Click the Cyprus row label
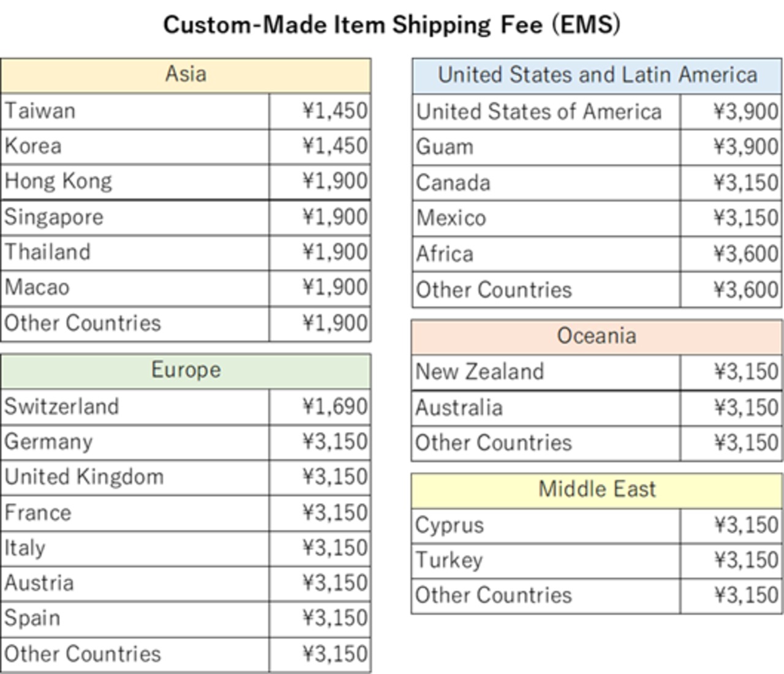The image size is (784, 674). point(545,526)
